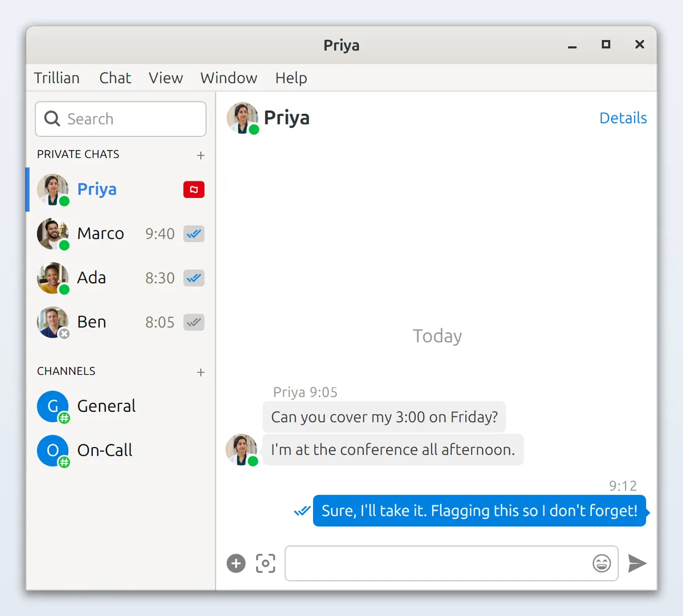Add a new channel with plus icon
The height and width of the screenshot is (616, 683).
point(200,373)
